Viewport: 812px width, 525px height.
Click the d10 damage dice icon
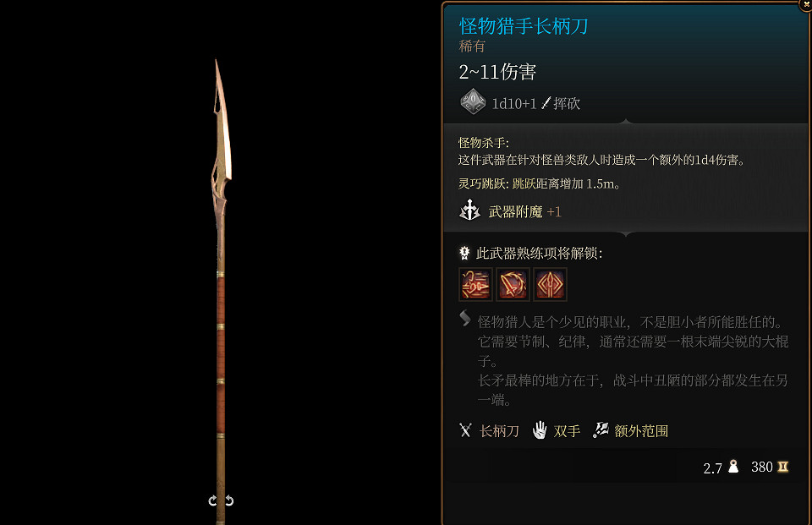(x=473, y=101)
